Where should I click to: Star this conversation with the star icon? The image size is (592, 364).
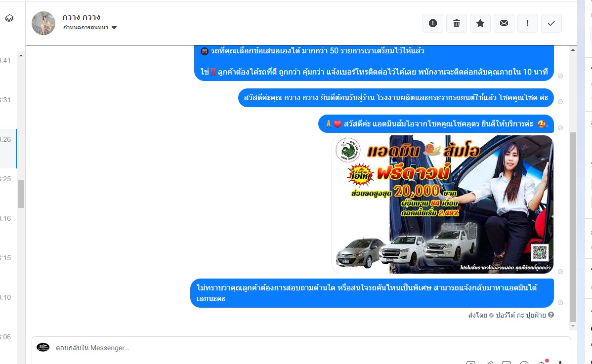coord(480,23)
